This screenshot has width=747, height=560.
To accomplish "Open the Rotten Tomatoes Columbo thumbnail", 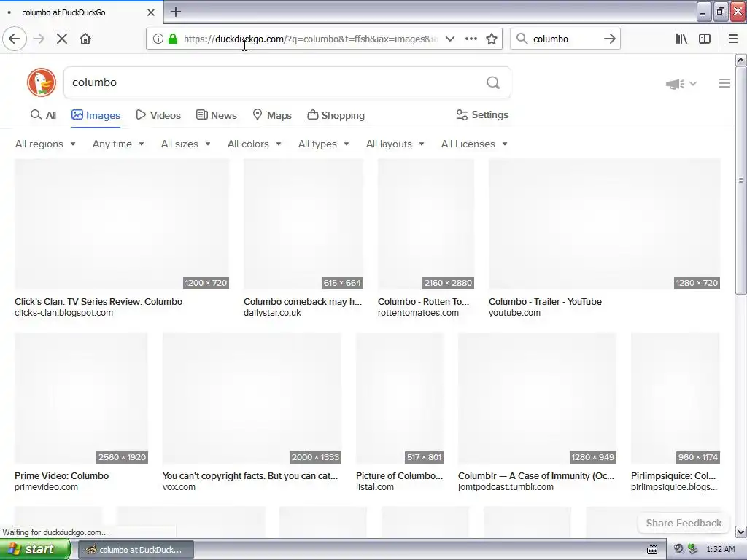I will [x=426, y=224].
